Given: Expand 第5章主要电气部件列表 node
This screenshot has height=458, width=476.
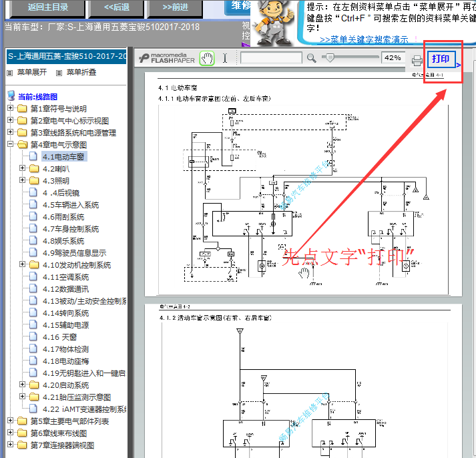Looking at the screenshot, I should [10, 421].
